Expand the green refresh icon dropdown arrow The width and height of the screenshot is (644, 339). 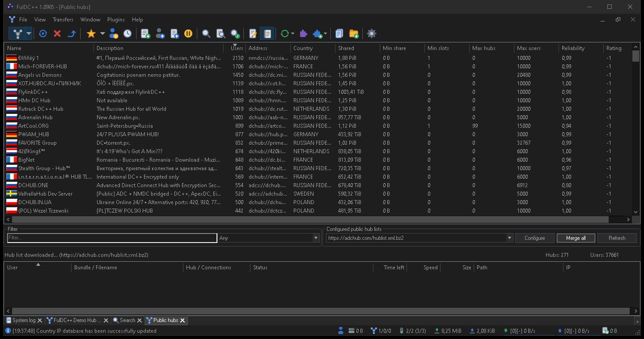click(293, 33)
